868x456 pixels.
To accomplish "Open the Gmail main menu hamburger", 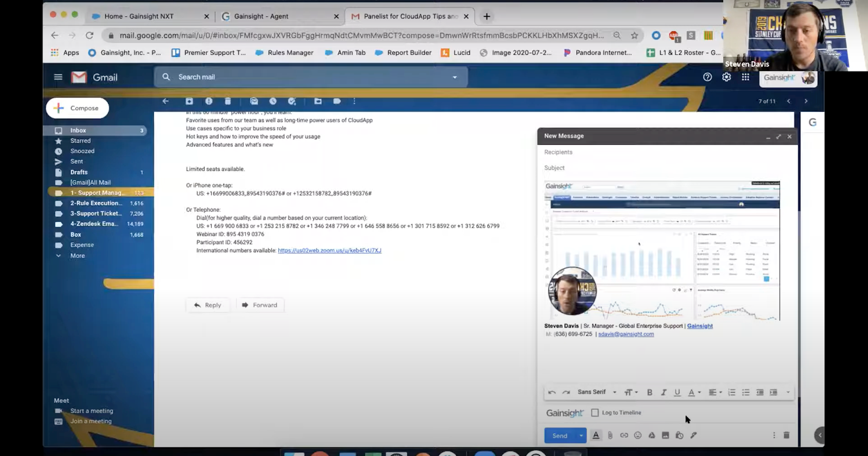I will 58,77.
